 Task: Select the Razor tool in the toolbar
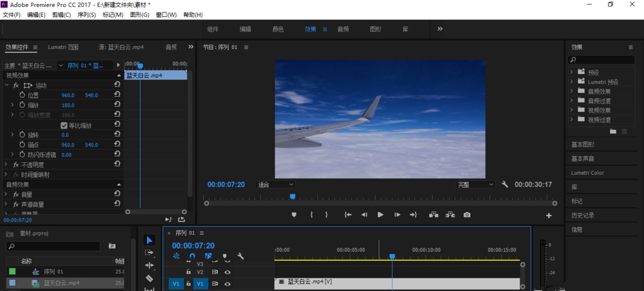149,278
